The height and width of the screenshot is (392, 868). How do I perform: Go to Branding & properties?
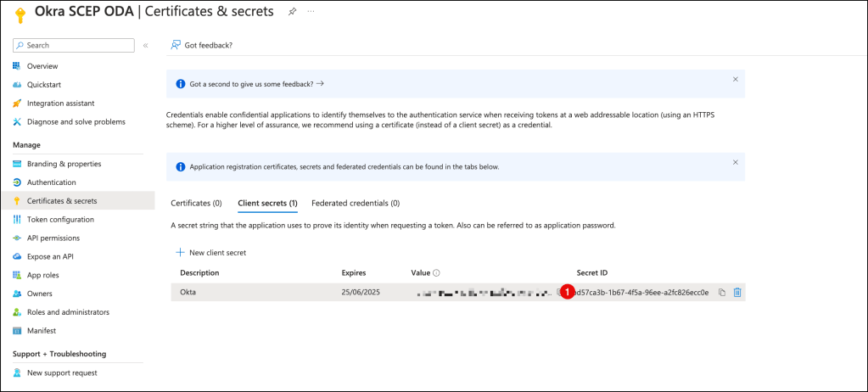click(64, 164)
